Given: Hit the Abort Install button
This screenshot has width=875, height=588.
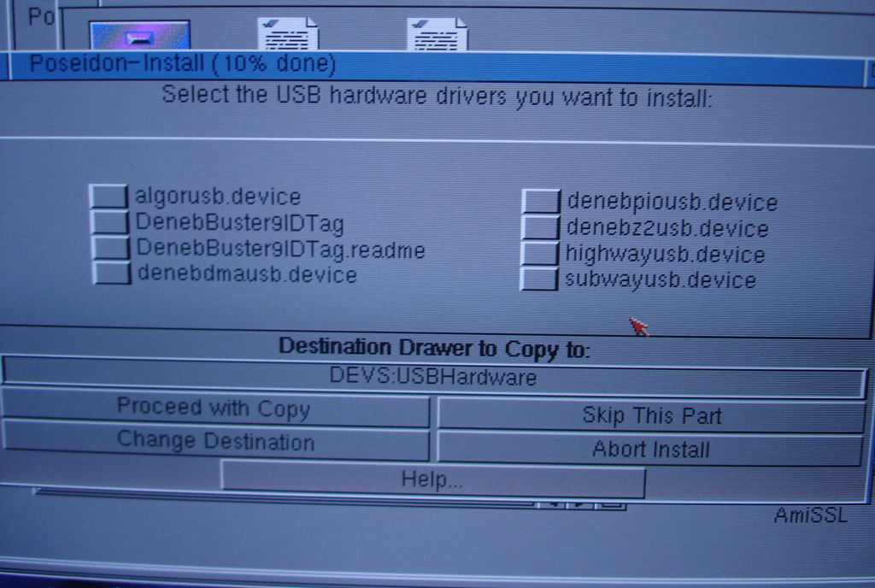Looking at the screenshot, I should [x=650, y=449].
